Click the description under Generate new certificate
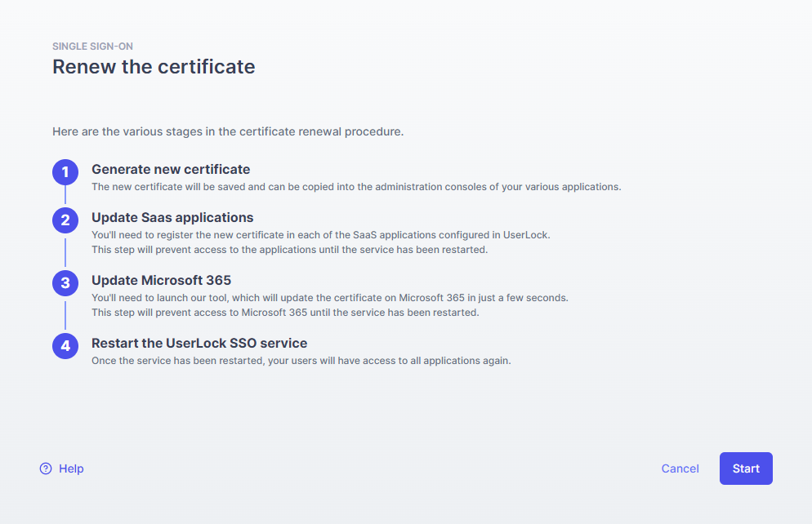 pos(356,187)
